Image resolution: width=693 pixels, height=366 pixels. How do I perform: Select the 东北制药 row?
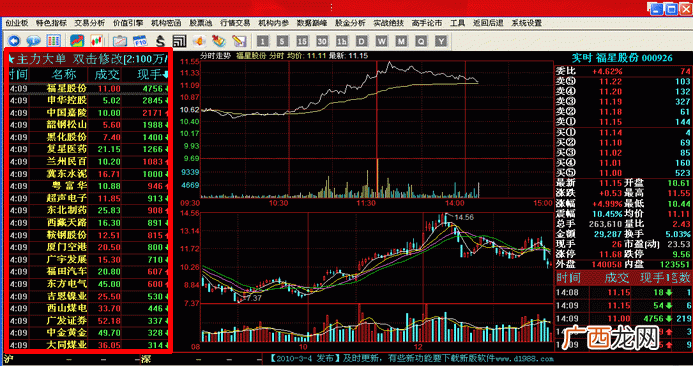click(88, 210)
